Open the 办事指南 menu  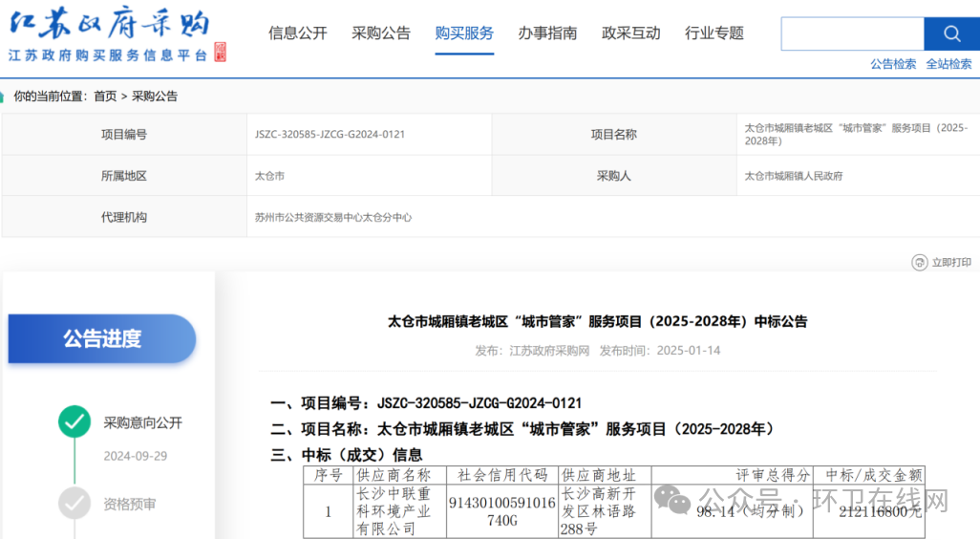tap(547, 33)
